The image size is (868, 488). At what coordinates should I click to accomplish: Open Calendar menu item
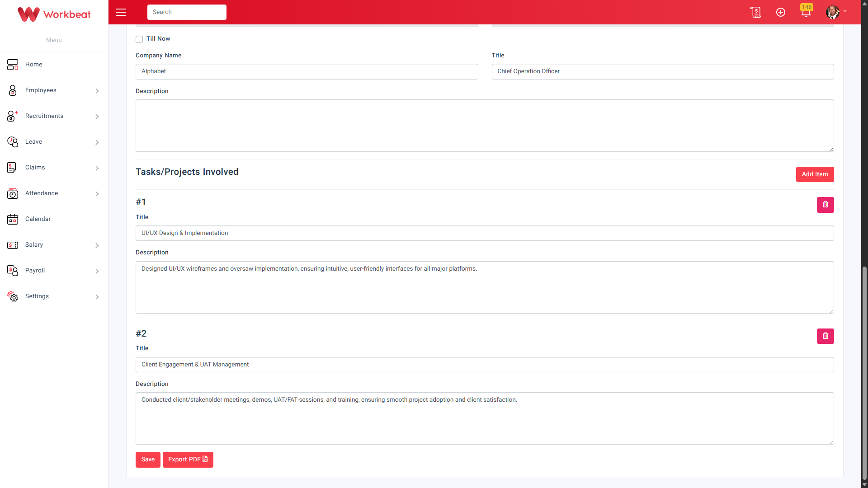point(54,219)
